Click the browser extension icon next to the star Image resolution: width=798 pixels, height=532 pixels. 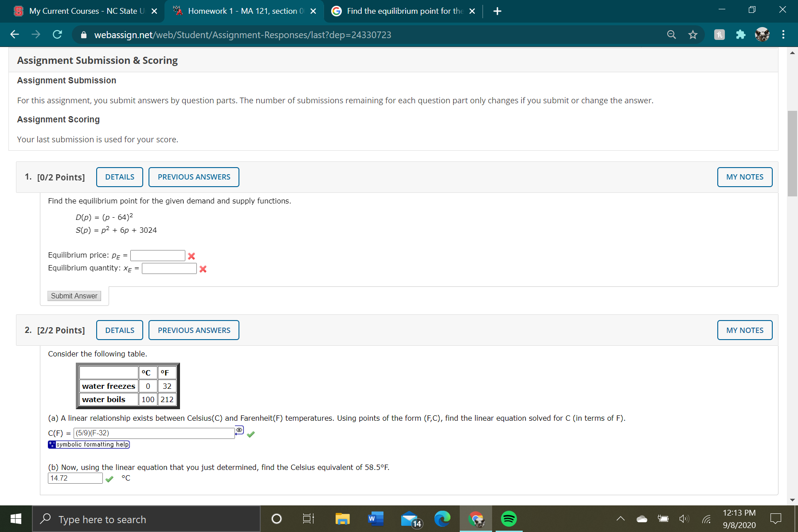(719, 35)
